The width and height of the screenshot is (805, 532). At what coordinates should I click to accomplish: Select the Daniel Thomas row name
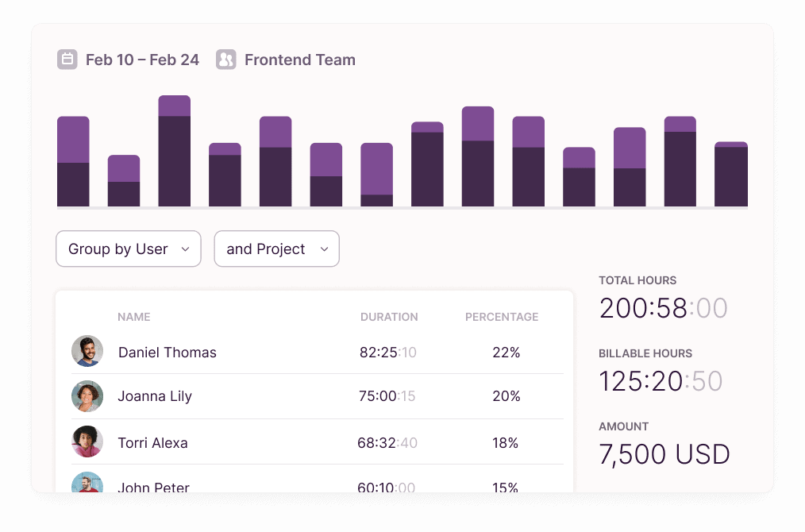tap(168, 353)
